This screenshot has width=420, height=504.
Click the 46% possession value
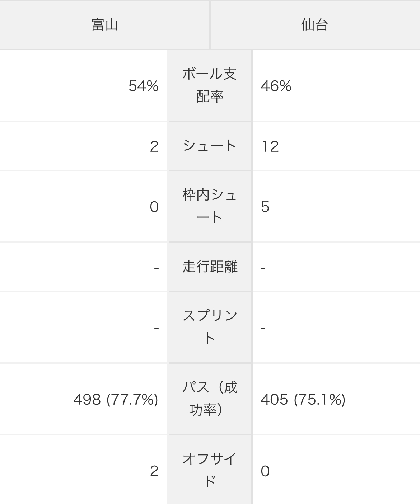tap(276, 86)
